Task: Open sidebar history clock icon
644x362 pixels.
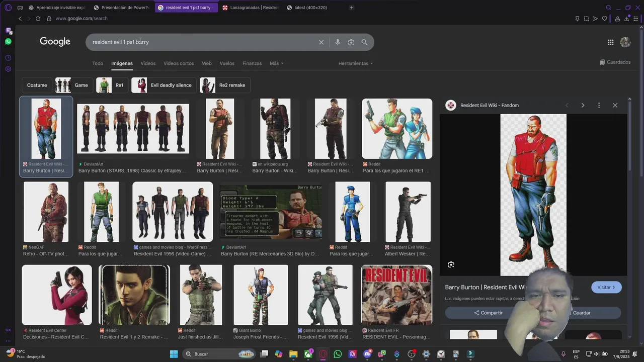Action: coord(8,58)
